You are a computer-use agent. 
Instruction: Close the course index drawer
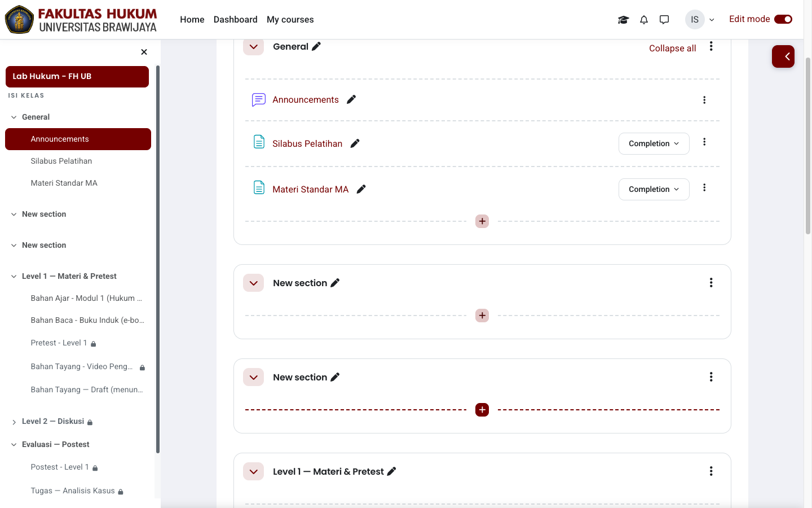[x=144, y=52]
